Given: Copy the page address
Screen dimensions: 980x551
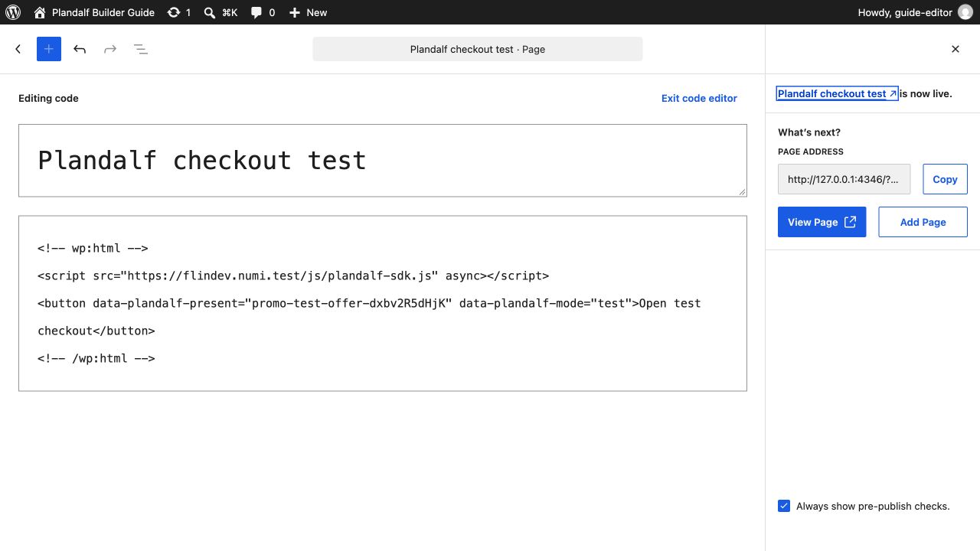Looking at the screenshot, I should coord(945,179).
